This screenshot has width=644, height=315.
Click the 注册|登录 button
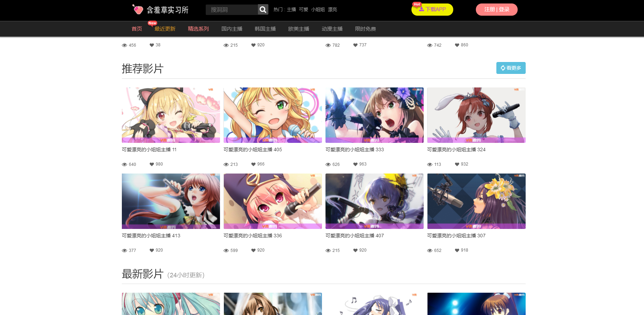coord(497,9)
